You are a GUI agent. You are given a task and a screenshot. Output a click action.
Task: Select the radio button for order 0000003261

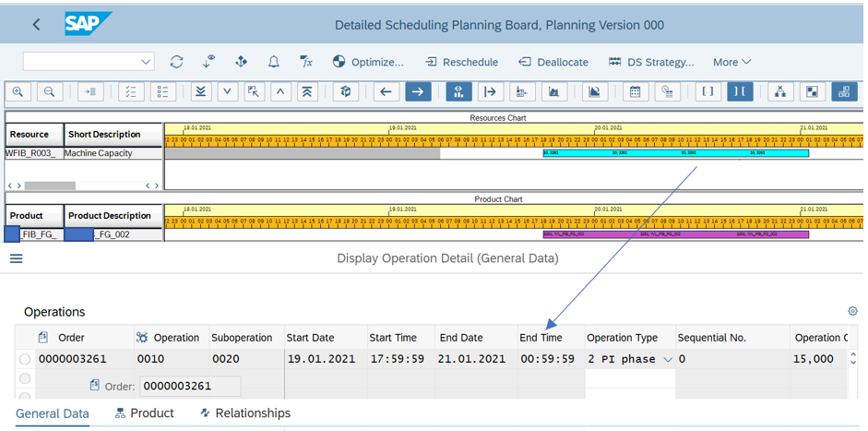pos(25,360)
